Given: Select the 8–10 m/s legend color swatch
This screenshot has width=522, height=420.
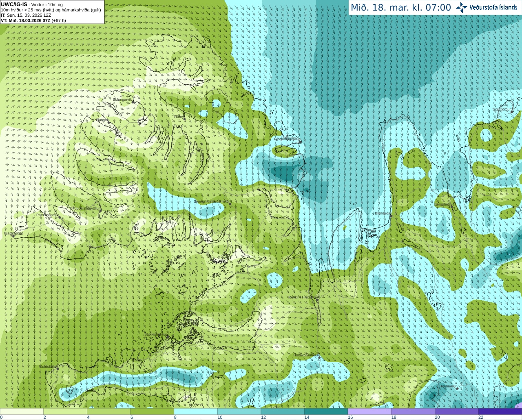Looking at the screenshot, I should [196, 411].
